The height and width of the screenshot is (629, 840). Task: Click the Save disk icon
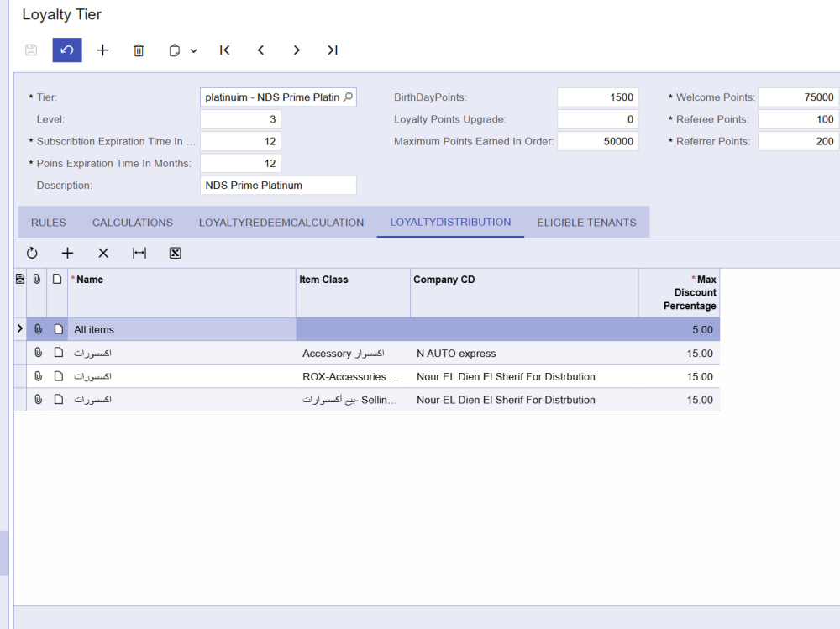[x=31, y=50]
